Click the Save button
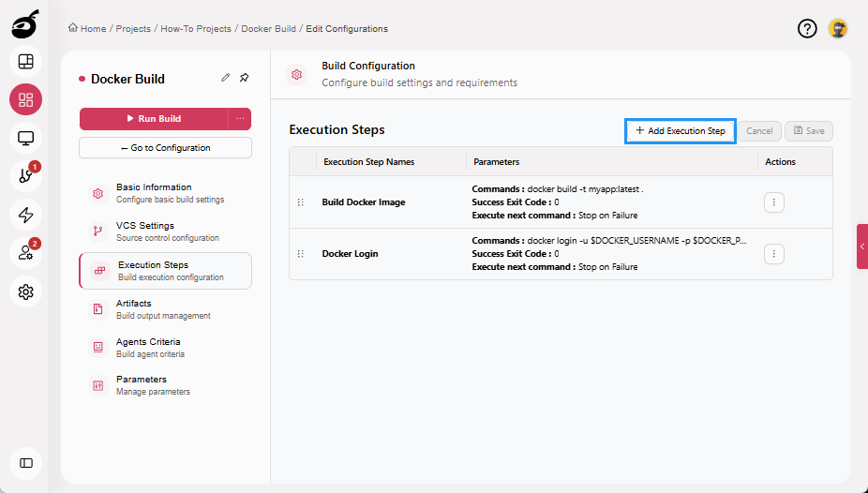The width and height of the screenshot is (868, 493). (809, 131)
